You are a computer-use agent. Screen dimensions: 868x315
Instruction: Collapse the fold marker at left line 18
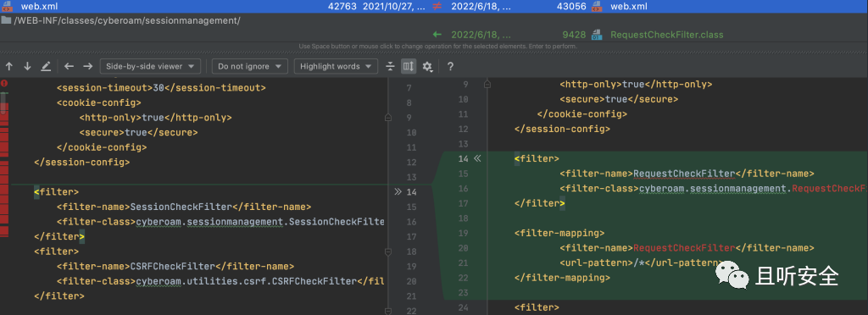[x=388, y=251]
